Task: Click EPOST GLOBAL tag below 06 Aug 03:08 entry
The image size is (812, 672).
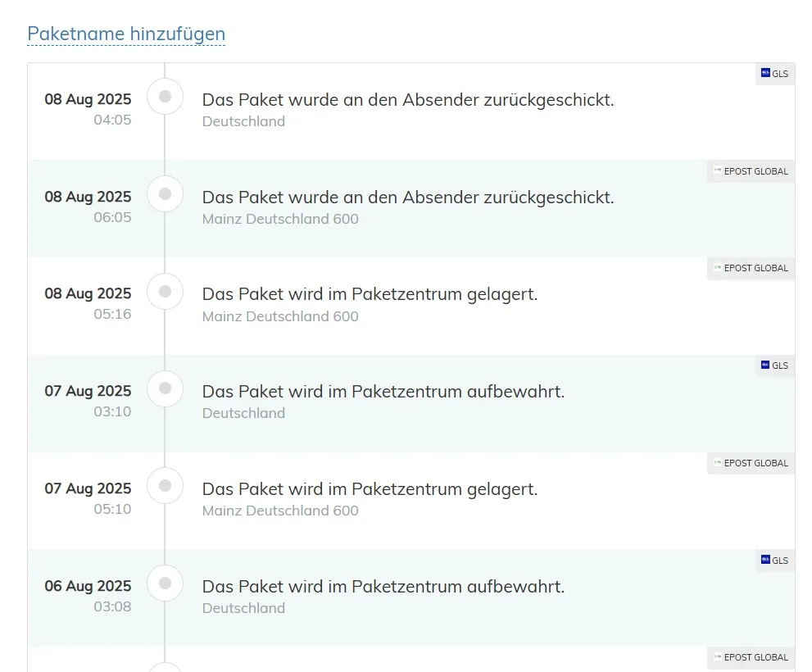Action: pos(751,657)
